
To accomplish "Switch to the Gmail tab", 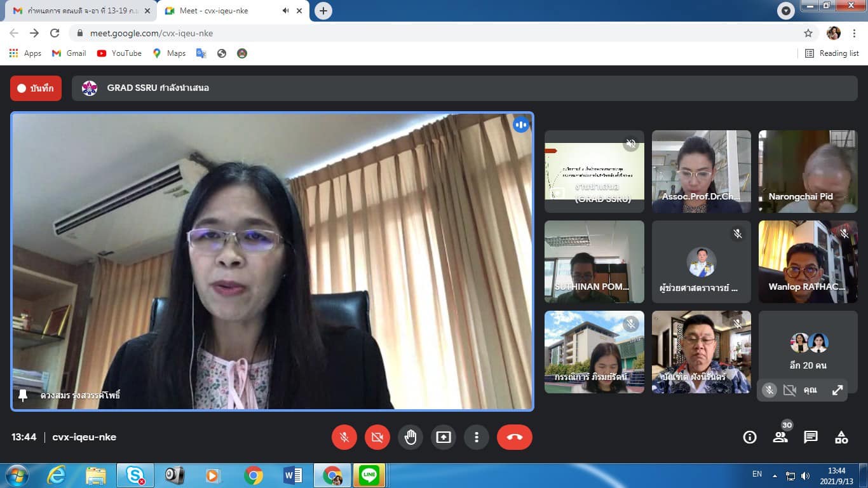I will tap(79, 11).
